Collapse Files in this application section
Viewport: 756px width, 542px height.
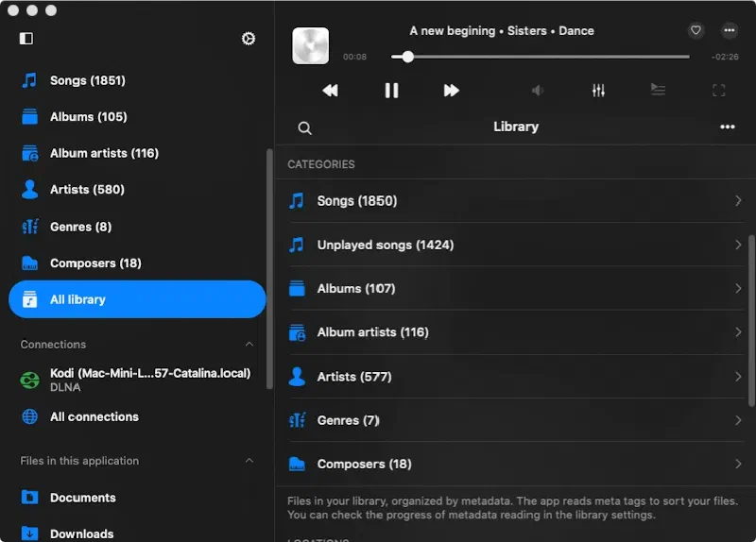(x=249, y=461)
